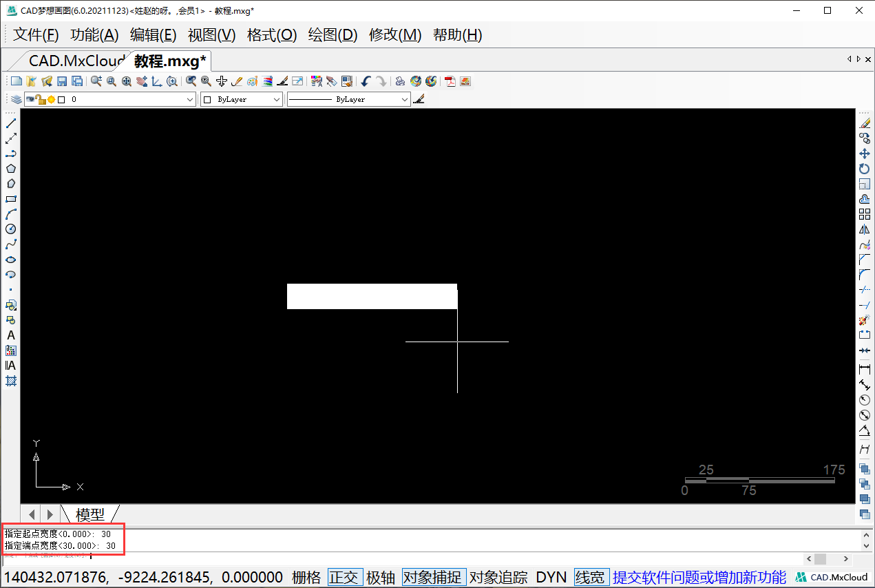The width and height of the screenshot is (875, 588).
Task: Click the Erase tool in right toolbar
Action: (x=865, y=123)
